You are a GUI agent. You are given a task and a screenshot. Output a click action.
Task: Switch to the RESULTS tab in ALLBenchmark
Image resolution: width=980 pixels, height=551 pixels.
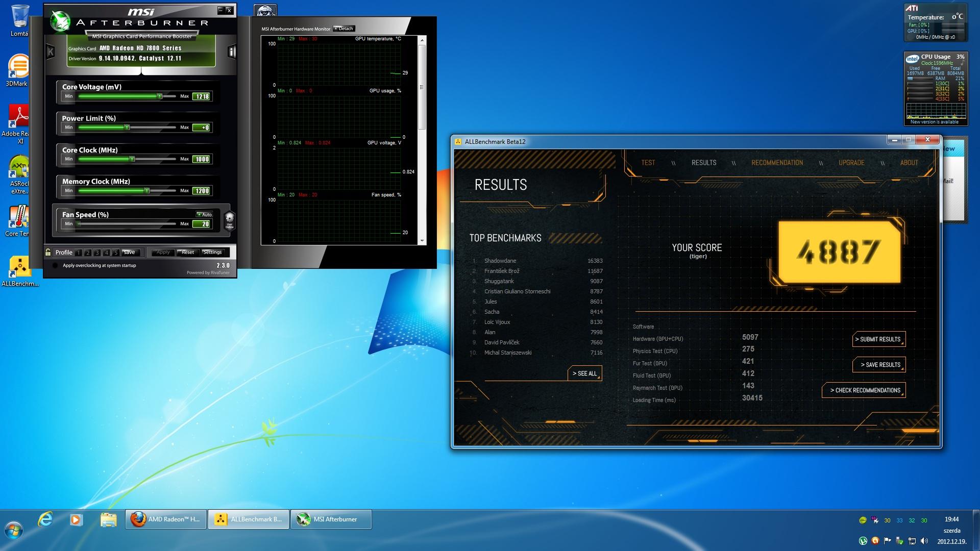(704, 163)
